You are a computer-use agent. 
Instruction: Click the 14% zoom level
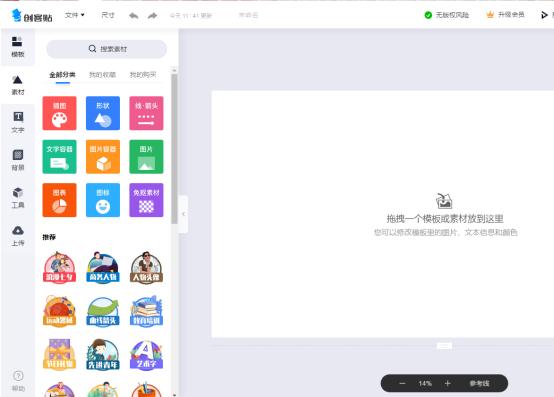point(425,383)
